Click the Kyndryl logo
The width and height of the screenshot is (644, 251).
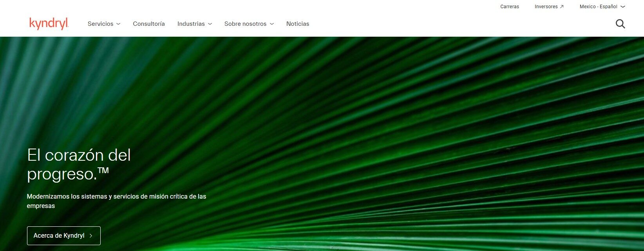[x=49, y=23]
